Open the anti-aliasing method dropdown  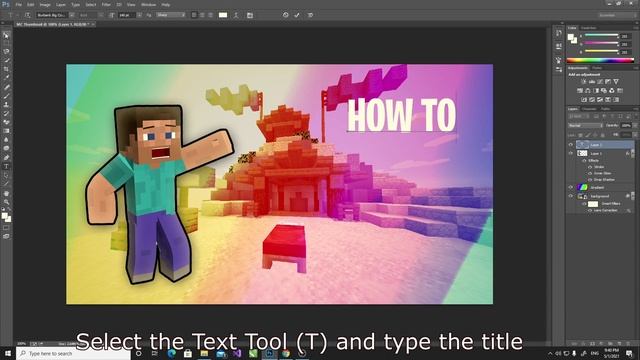(x=171, y=15)
